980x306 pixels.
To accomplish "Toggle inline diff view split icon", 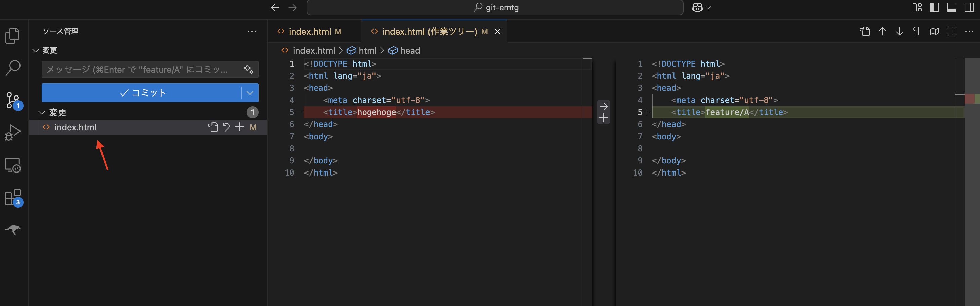I will pyautogui.click(x=952, y=31).
